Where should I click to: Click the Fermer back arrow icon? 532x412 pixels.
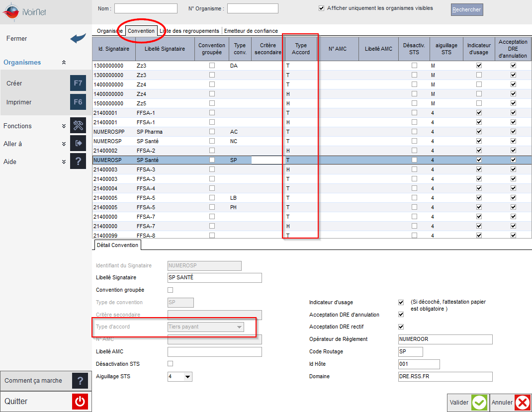pyautogui.click(x=78, y=38)
